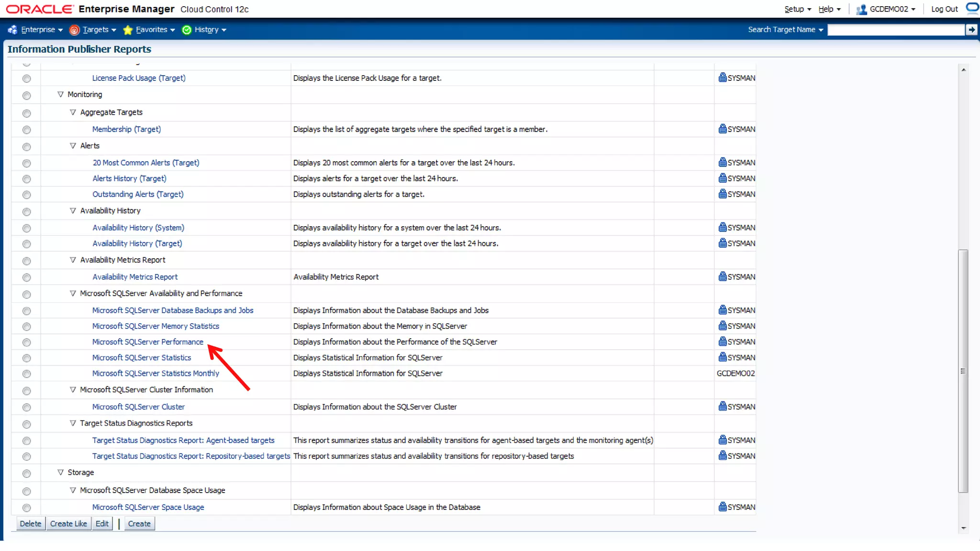Click lock icon in Outstanding Alerts row
This screenshot has height=551, width=980.
coord(723,194)
